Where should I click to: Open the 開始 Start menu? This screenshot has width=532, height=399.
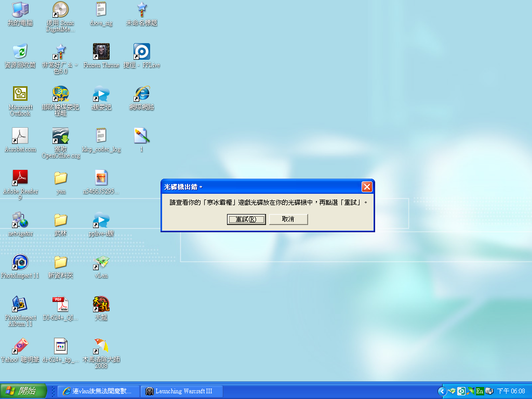pyautogui.click(x=23, y=391)
